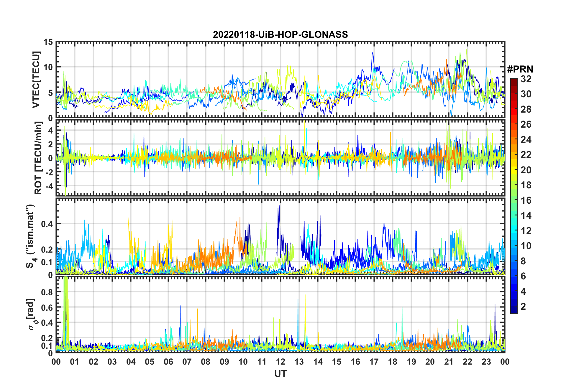Click the x-axis hour tick 05
Screen dimensions: 561x392
pyautogui.click(x=150, y=362)
